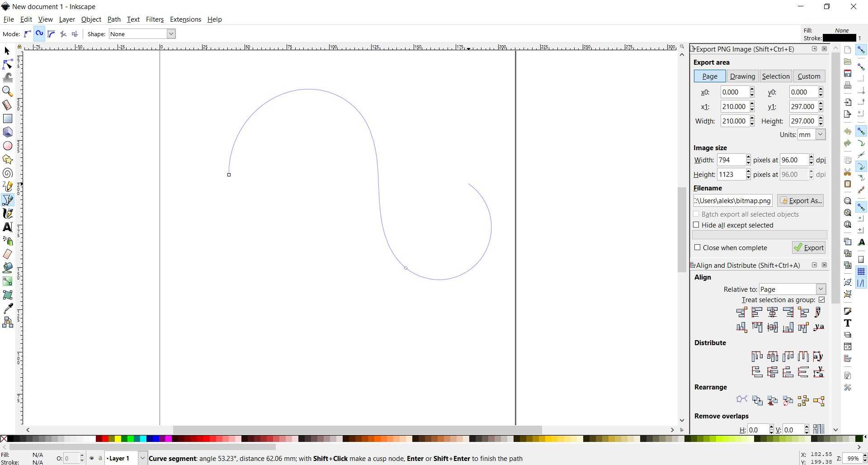Activate the Calligraphy pen tool

click(8, 214)
